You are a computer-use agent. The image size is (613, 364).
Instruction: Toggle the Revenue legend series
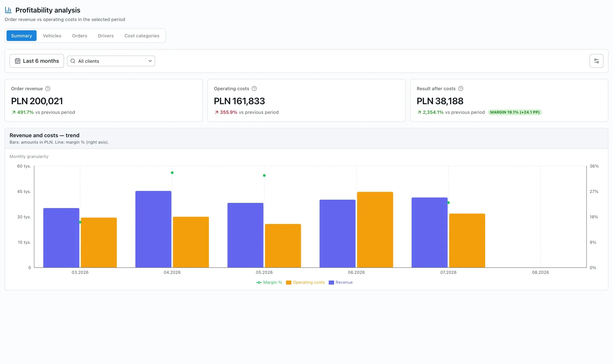pos(341,282)
